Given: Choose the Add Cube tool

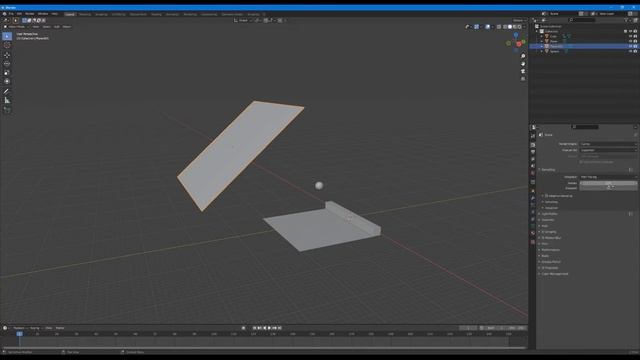Looking at the screenshot, I should 7,110.
